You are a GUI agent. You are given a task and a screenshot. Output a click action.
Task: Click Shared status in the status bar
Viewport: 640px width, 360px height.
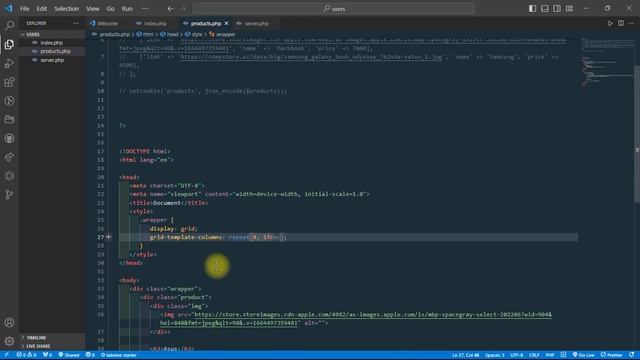pos(69,355)
